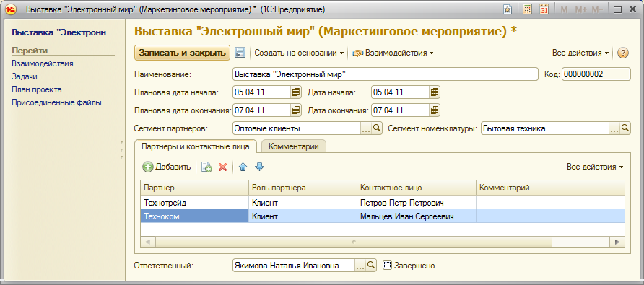Open План проекта link
The width and height of the screenshot is (644, 285).
(37, 89)
